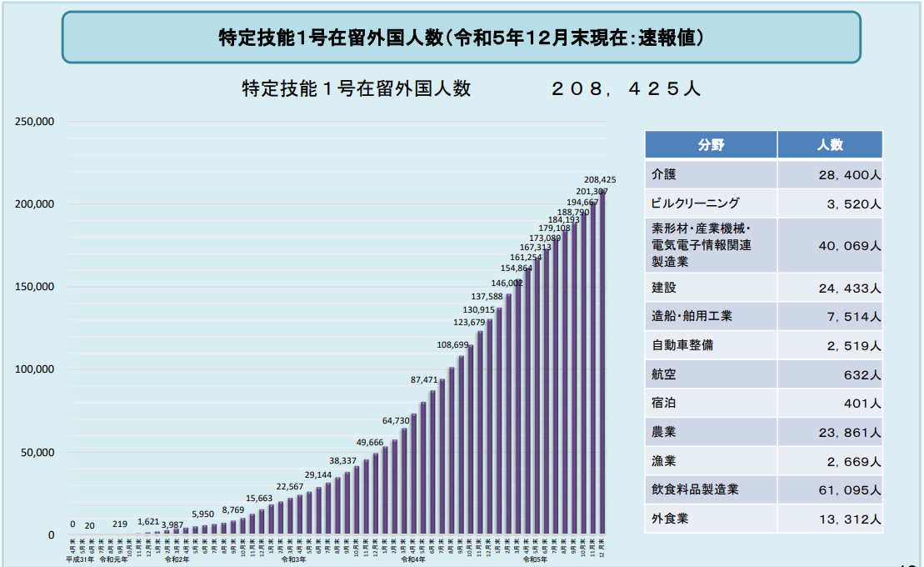Screen dimensions: 924x567
Task: Select the value '2, 519人'
Action: [853, 346]
